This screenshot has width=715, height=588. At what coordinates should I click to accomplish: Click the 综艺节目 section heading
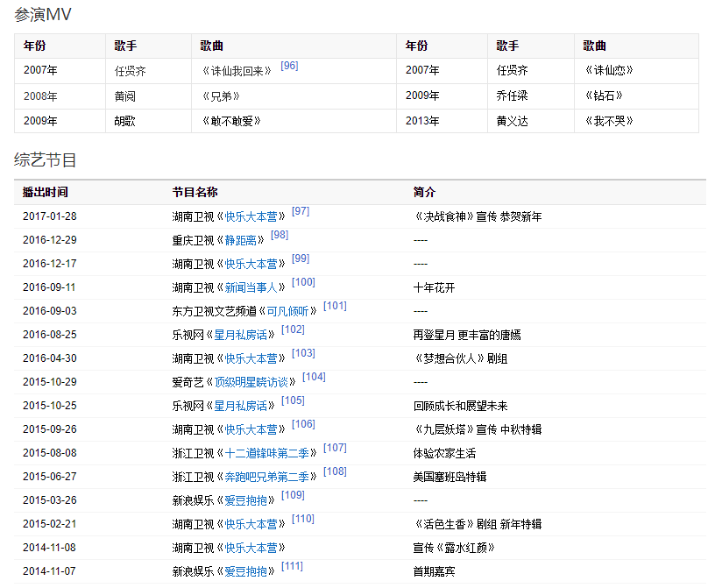coord(46,159)
